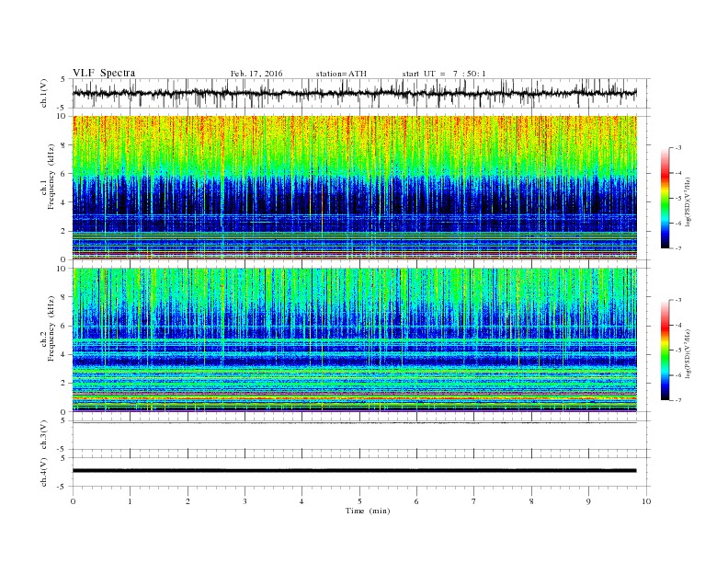Click the "VLF Spectra" plot title

tap(104, 73)
